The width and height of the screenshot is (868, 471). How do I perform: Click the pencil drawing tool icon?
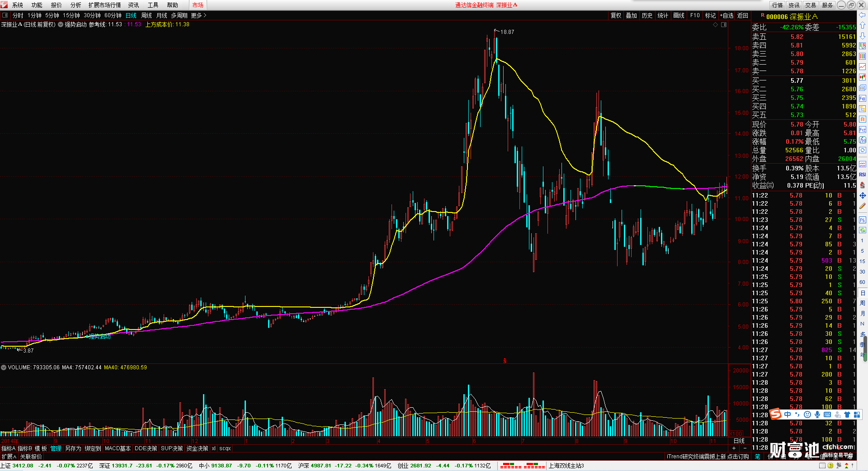pos(863,206)
